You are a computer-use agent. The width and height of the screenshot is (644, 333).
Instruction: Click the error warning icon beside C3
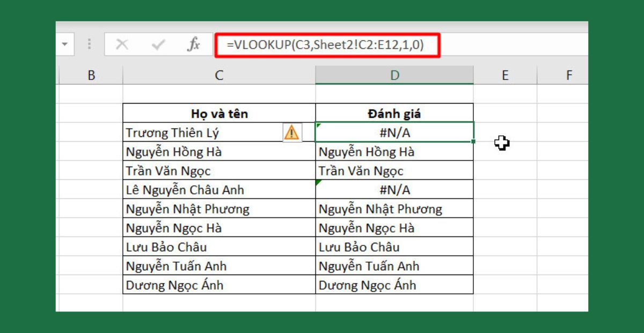[291, 132]
